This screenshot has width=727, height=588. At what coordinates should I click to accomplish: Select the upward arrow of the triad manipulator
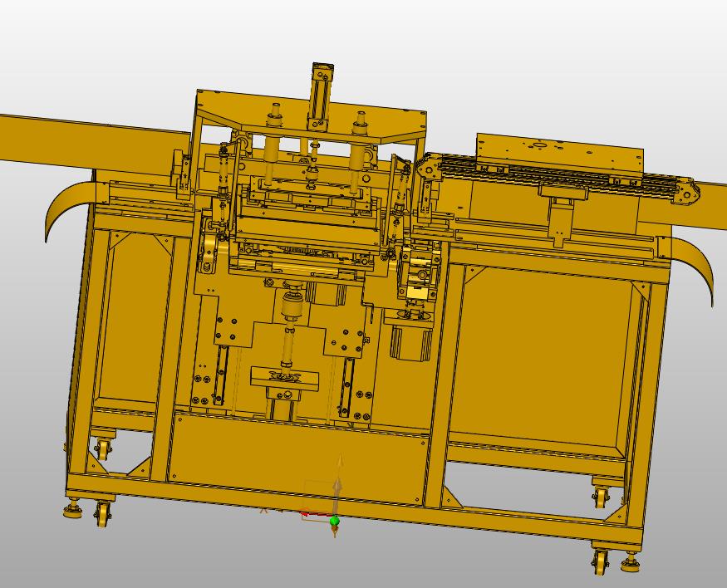click(x=339, y=484)
